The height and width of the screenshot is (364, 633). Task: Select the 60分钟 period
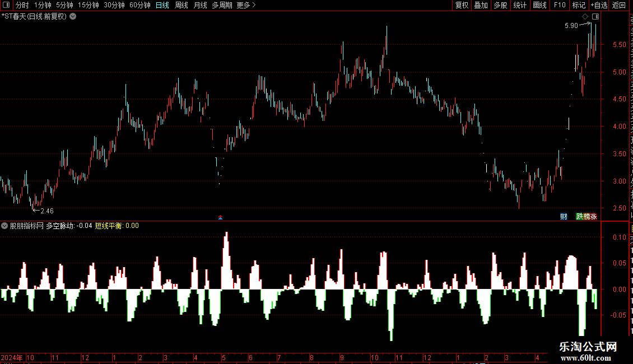click(140, 5)
